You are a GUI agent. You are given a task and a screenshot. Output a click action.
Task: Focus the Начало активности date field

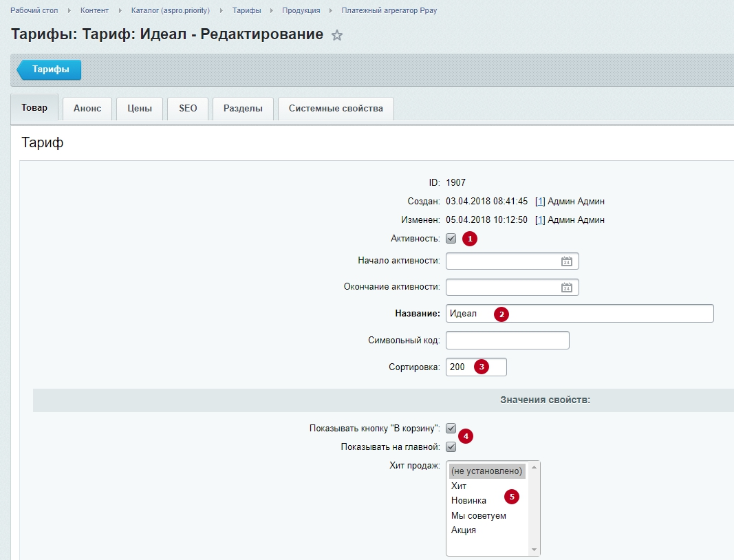pyautogui.click(x=512, y=261)
